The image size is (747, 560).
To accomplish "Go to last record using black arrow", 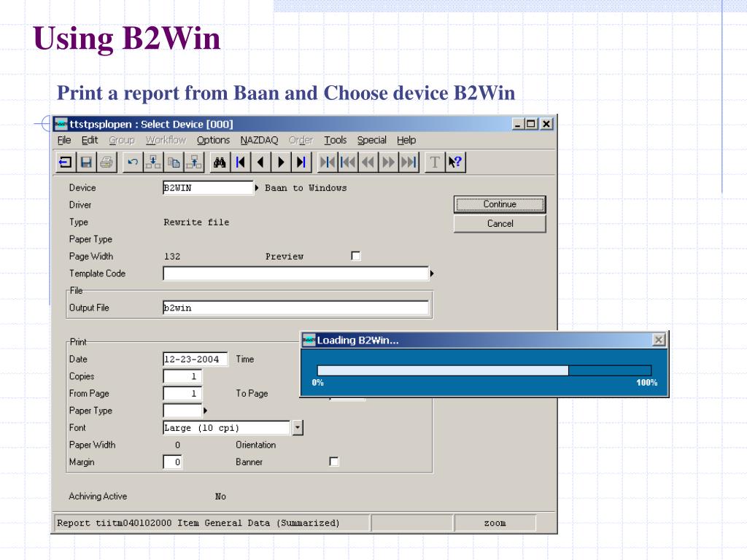I will pyautogui.click(x=301, y=163).
